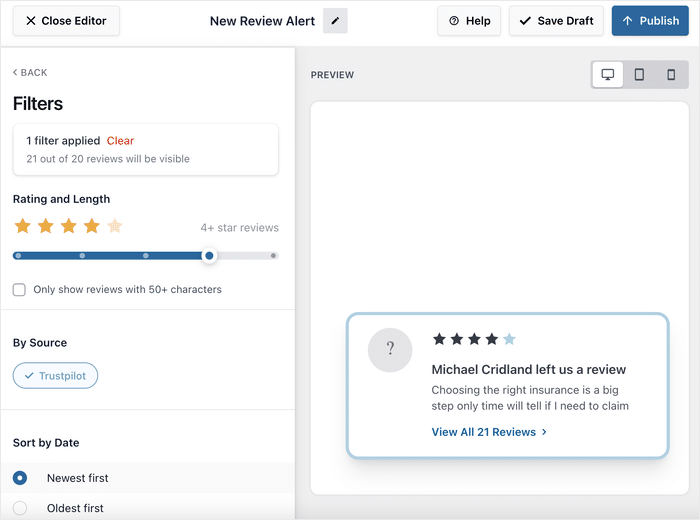The height and width of the screenshot is (520, 700).
Task: Select Oldest first sort option
Action: [20, 508]
